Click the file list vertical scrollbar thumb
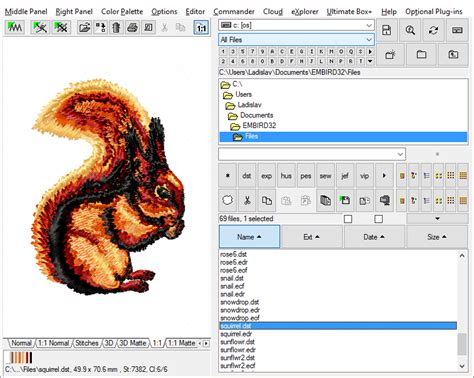Screen dimensions: 474x378 [462, 344]
